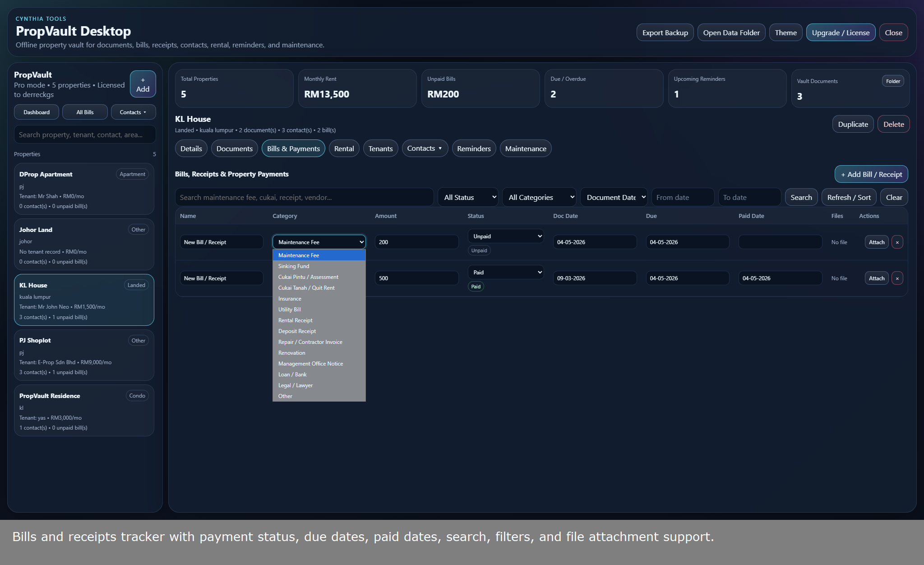Click Refresh / Sort
The width and height of the screenshot is (924, 565).
point(849,197)
